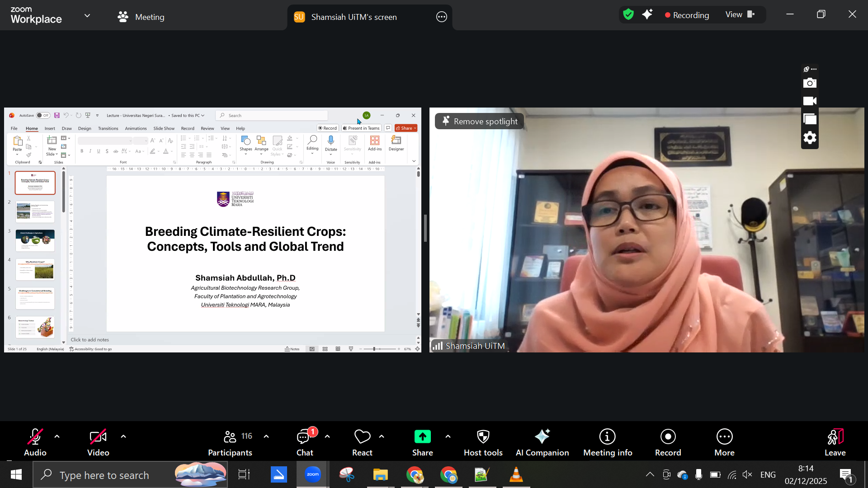Click Remove spotlight button
This screenshot has width=868, height=488.
(479, 121)
